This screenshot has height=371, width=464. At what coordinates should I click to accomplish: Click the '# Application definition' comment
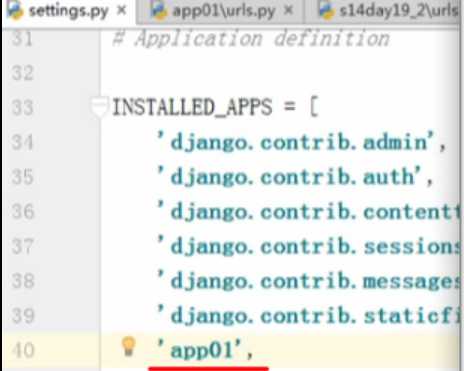coord(251,39)
